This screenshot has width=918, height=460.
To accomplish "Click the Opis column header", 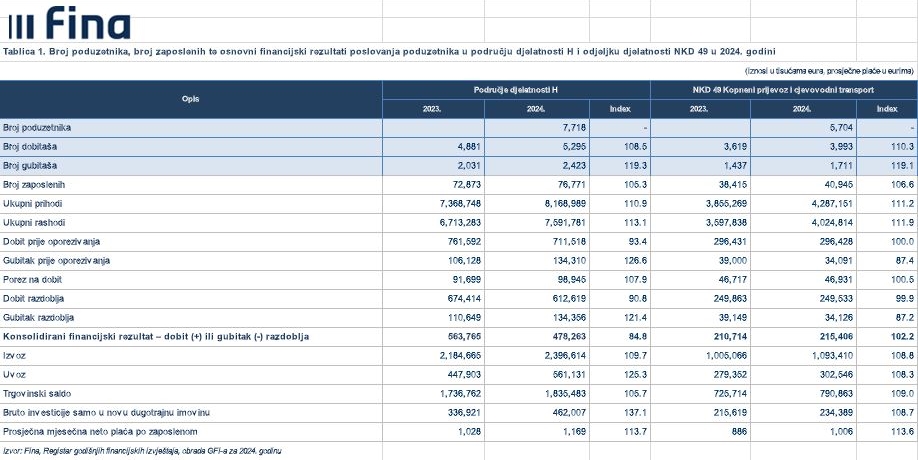I will pyautogui.click(x=190, y=99).
